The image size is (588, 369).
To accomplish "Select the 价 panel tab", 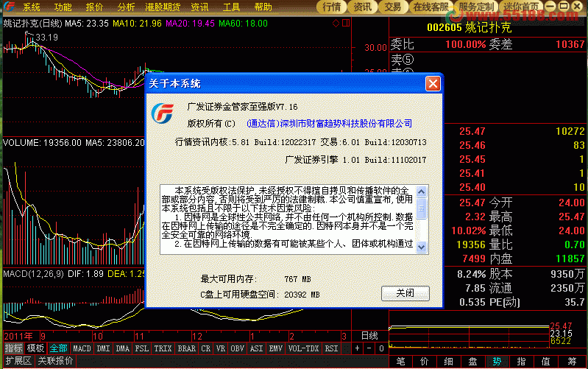I will coord(424,362).
